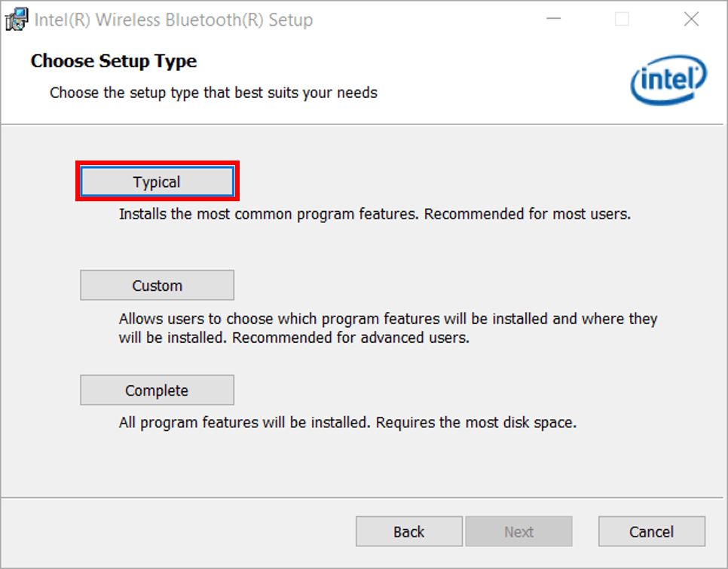This screenshot has width=728, height=569.
Task: Click the setup type instruction subtitle
Action: click(213, 93)
